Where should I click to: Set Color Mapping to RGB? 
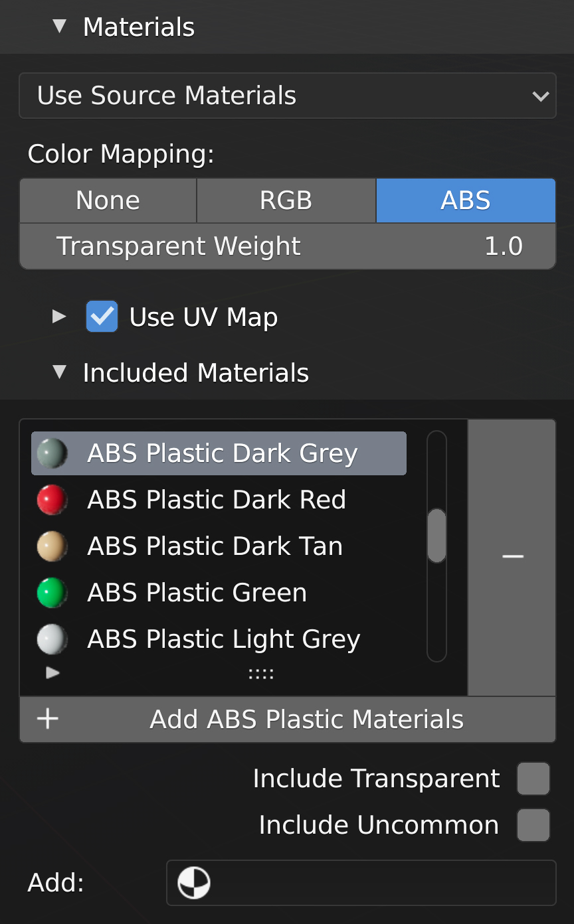286,200
